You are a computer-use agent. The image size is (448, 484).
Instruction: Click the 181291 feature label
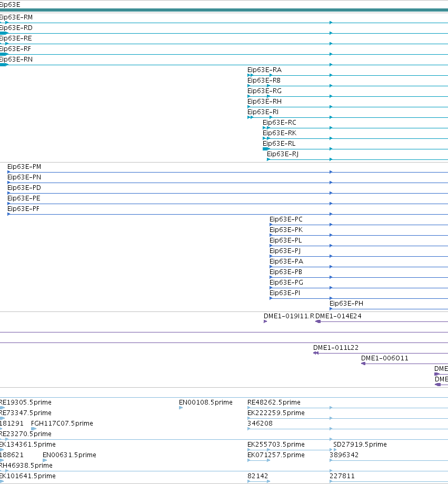pos(12,423)
